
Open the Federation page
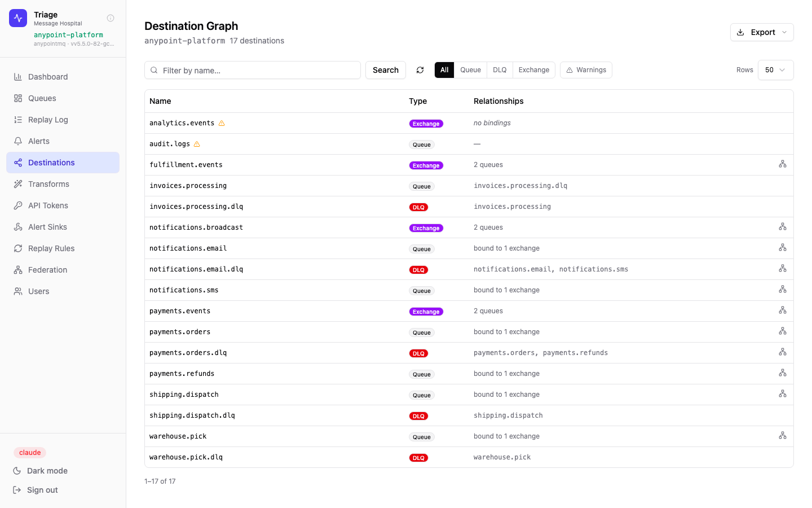click(x=63, y=270)
